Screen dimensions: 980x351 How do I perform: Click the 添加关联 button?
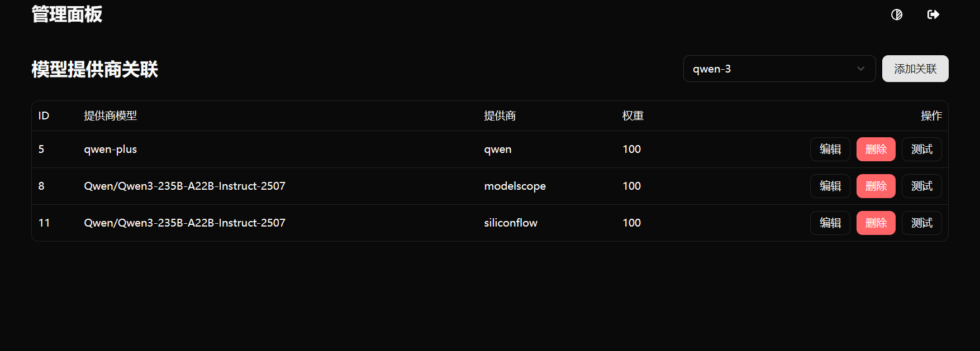915,69
